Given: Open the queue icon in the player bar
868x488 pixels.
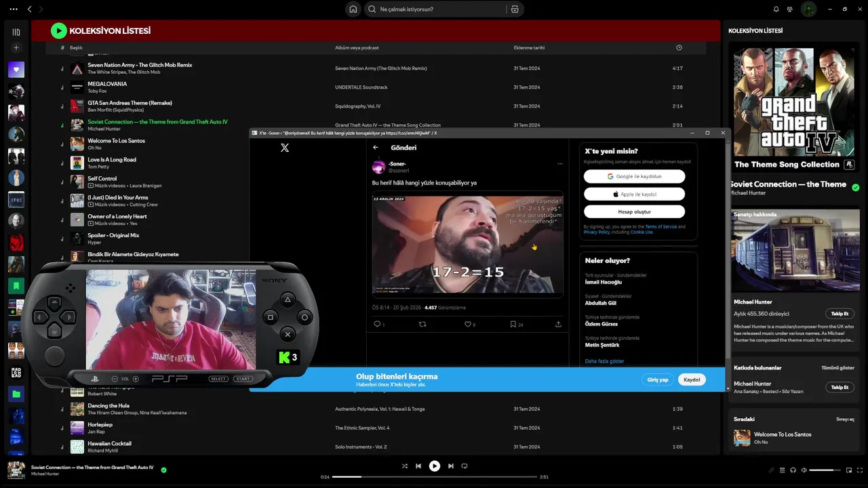Looking at the screenshot, I should point(782,470).
